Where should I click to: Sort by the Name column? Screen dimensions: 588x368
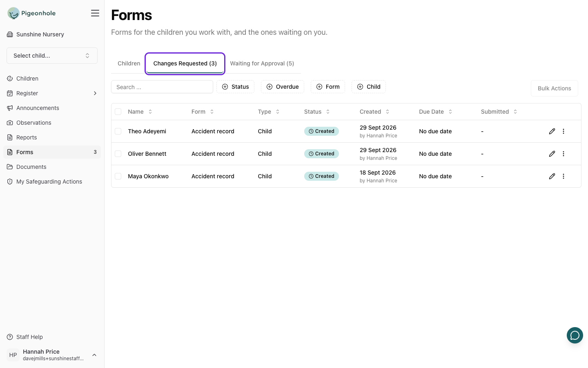tap(140, 112)
